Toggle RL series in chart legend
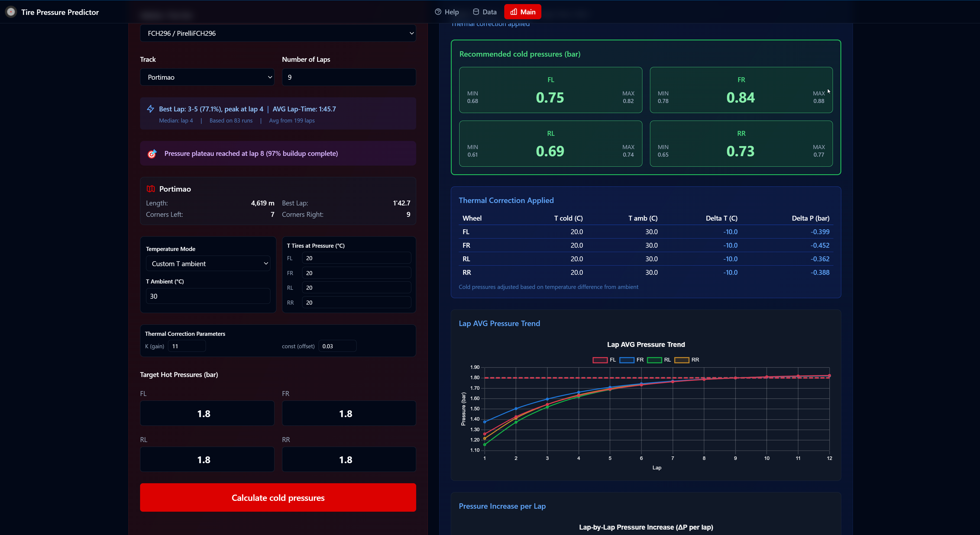Viewport: 980px width, 535px height. (x=654, y=360)
